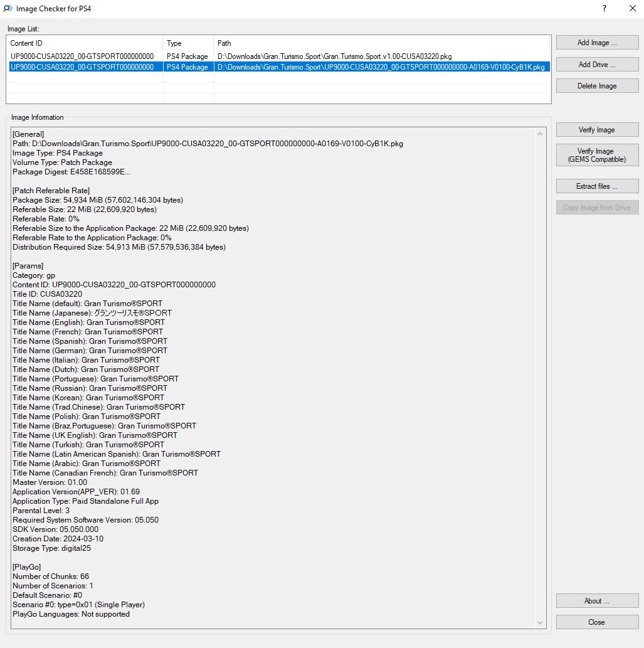This screenshot has width=644, height=648.
Task: Click the scroll up arrow in Image Information
Action: pyautogui.click(x=541, y=134)
